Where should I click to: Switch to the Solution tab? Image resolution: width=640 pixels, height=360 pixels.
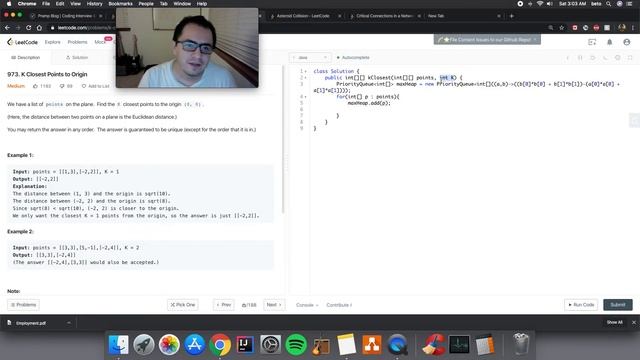pyautogui.click(x=77, y=58)
